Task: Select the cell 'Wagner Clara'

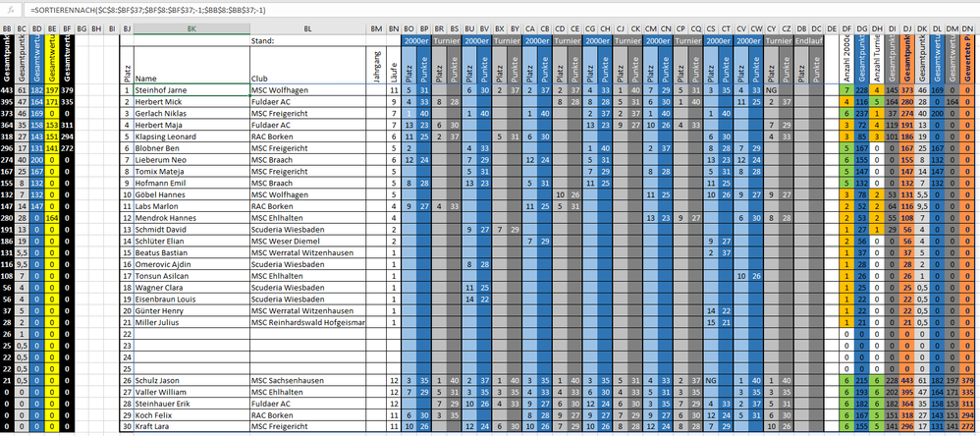Action: (191, 288)
